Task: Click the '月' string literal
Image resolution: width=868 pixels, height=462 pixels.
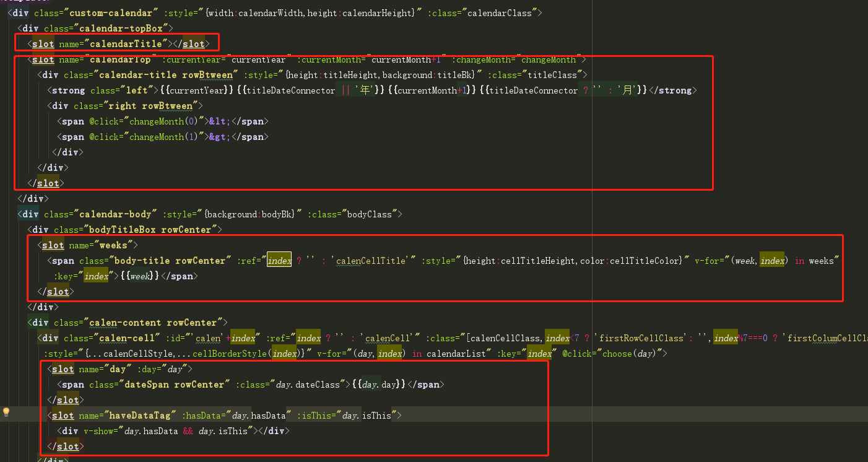Action: [x=628, y=90]
